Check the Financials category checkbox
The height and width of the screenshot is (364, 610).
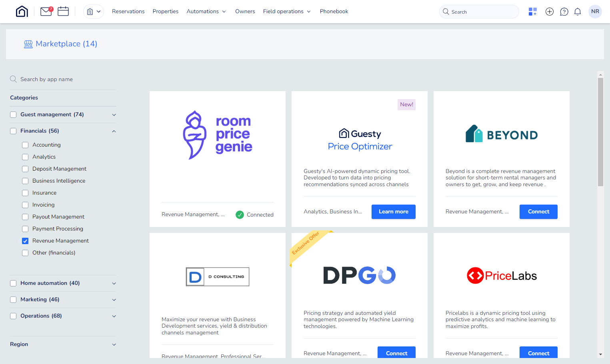click(13, 131)
